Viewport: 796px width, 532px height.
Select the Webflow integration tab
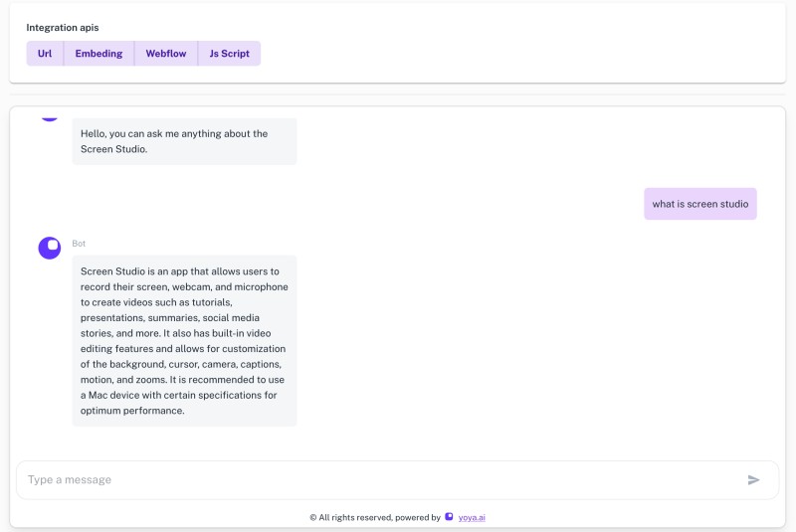[166, 54]
